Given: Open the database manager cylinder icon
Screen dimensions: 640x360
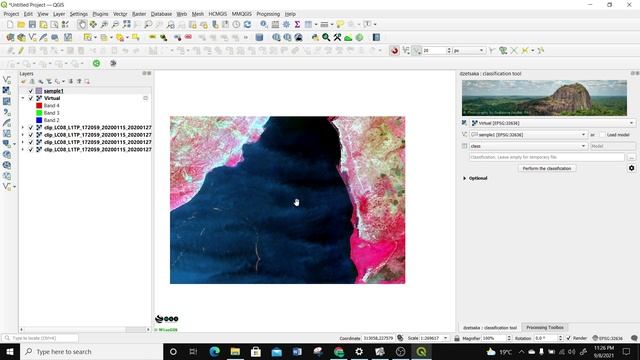Looking at the screenshot, I should coord(259,38).
